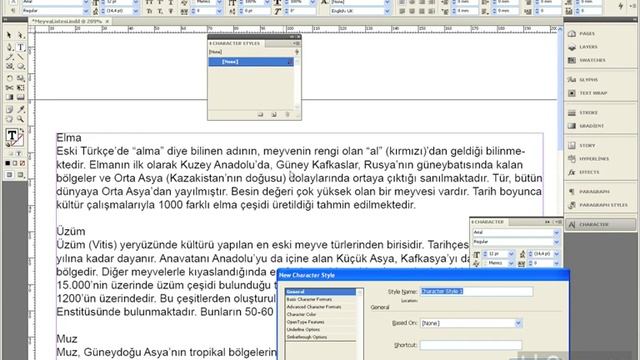640x360 pixels.
Task: Toggle Formatting Affects Text button in toolbox
Action: pos(19,154)
